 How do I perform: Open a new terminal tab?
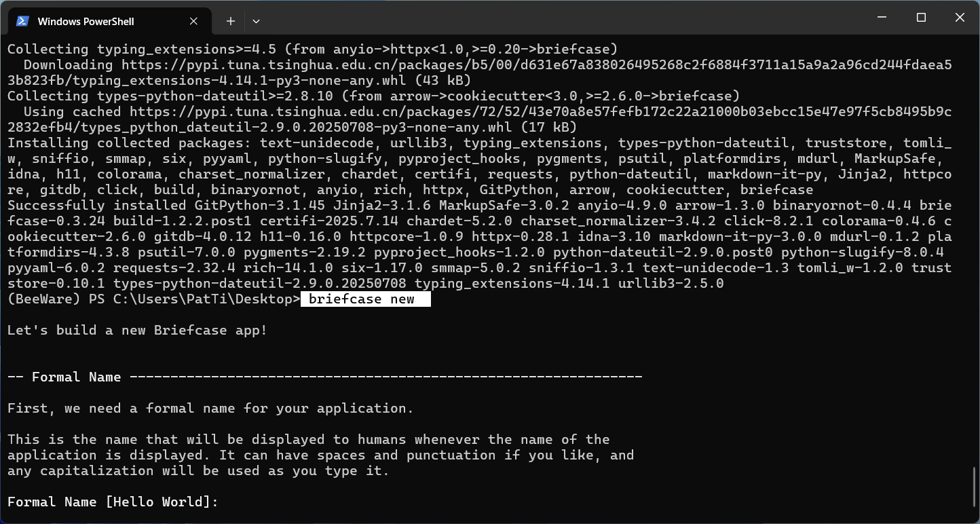pyautogui.click(x=231, y=21)
